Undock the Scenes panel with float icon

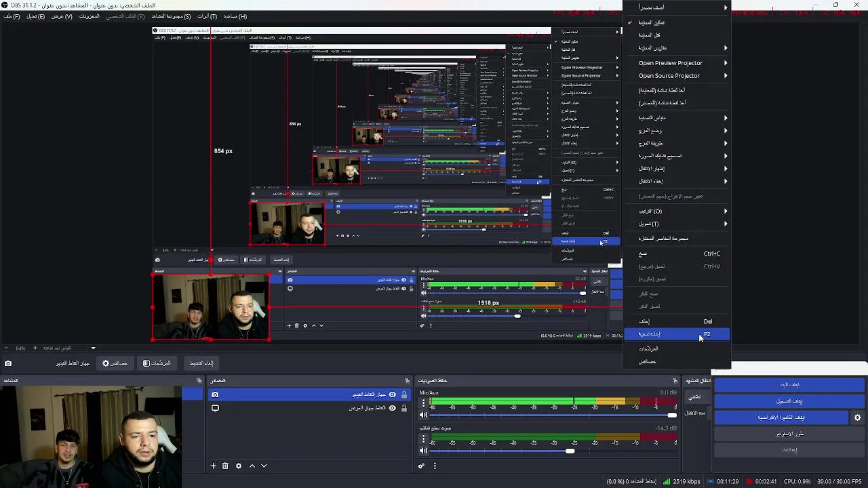point(199,380)
